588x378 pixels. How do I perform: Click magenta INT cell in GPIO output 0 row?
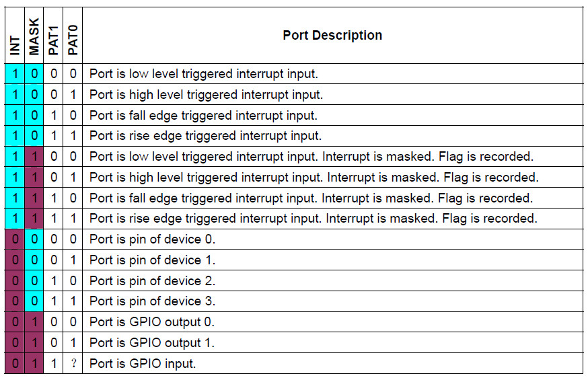click(x=15, y=322)
